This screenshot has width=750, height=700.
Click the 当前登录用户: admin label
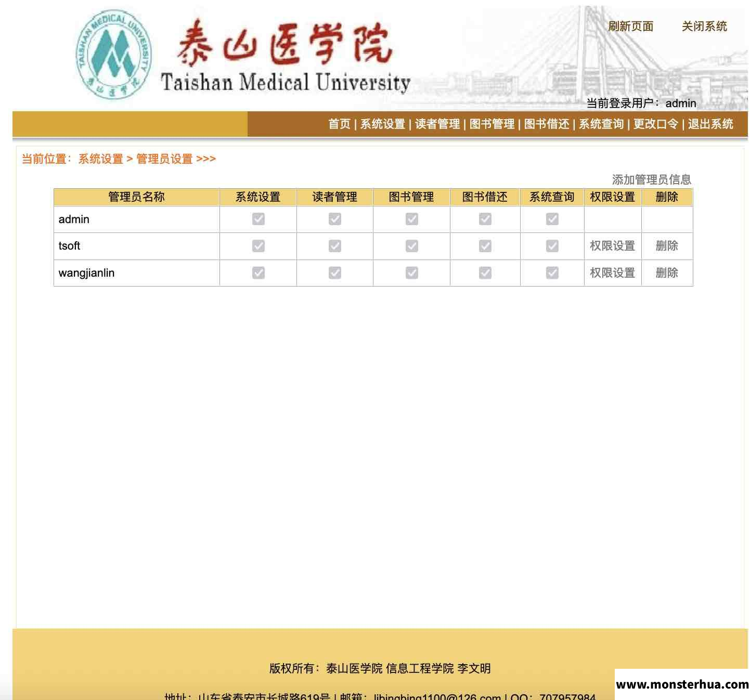(641, 103)
